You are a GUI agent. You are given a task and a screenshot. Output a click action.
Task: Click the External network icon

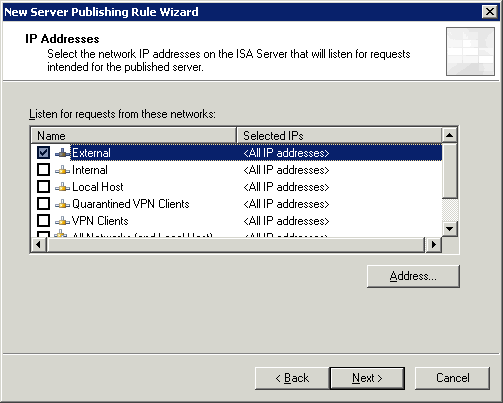62,153
